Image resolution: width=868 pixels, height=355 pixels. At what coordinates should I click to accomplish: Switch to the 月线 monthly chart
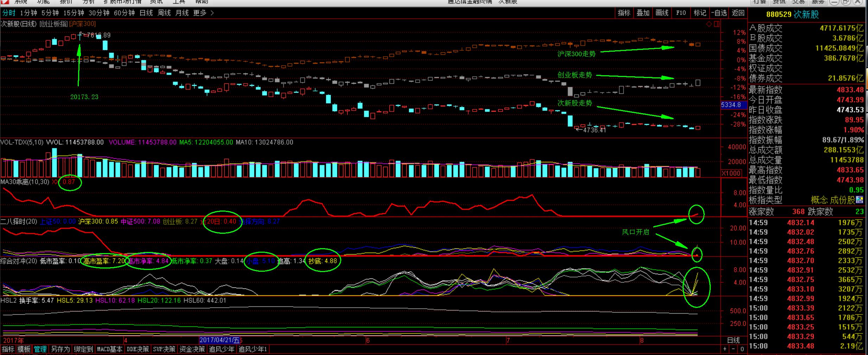coord(182,13)
